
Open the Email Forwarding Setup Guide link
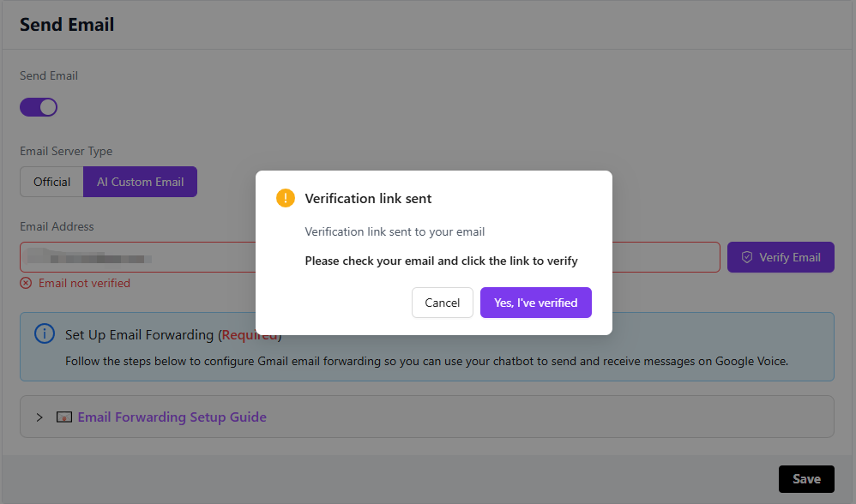pyautogui.click(x=172, y=417)
